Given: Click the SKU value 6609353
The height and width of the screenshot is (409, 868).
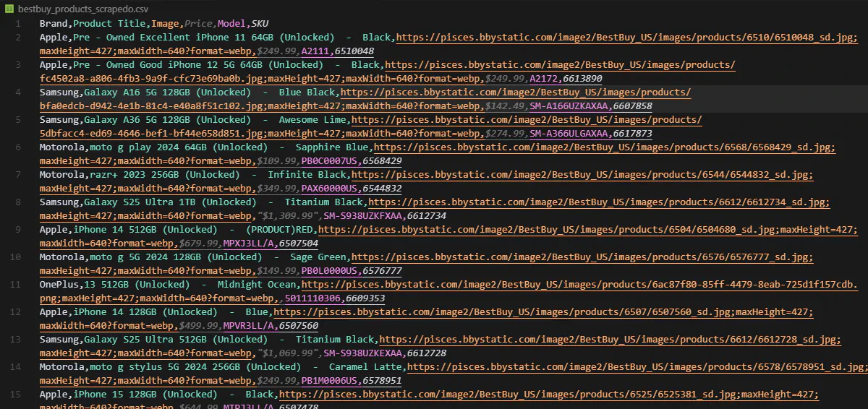Looking at the screenshot, I should tap(365, 298).
